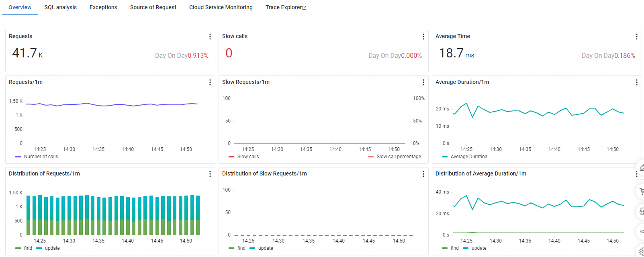Viewport: 644px width, 257px height.
Task: Click the floating shopping cart icon
Action: coord(642,192)
